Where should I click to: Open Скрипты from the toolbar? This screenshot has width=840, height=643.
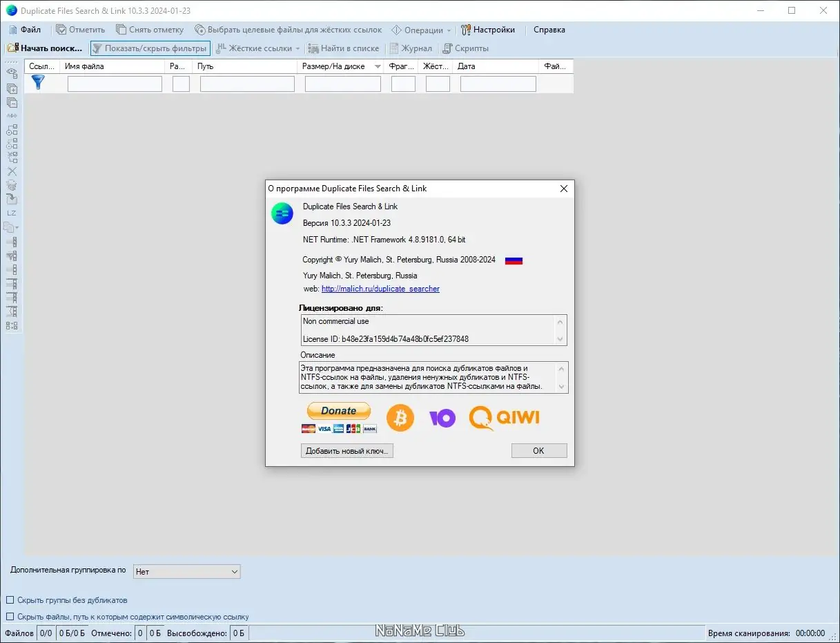466,48
